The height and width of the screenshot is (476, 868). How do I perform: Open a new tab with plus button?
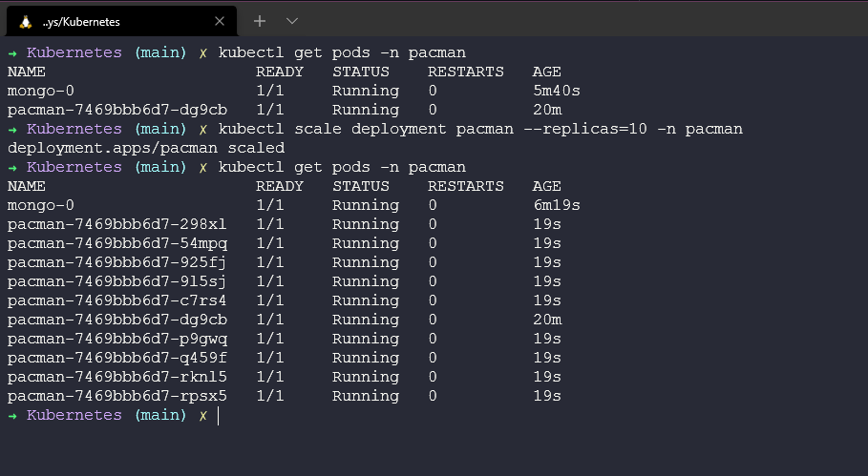click(260, 20)
